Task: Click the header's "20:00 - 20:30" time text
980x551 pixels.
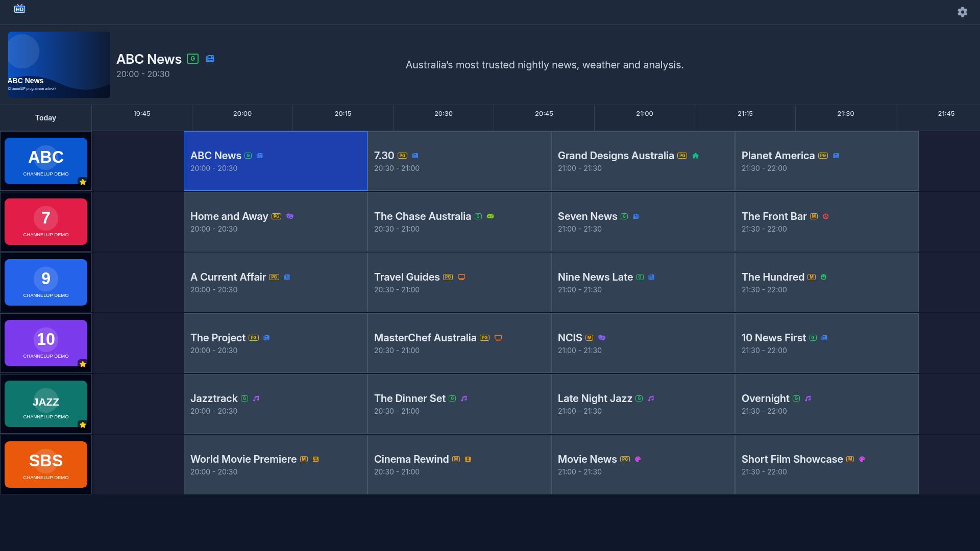Action: tap(143, 74)
